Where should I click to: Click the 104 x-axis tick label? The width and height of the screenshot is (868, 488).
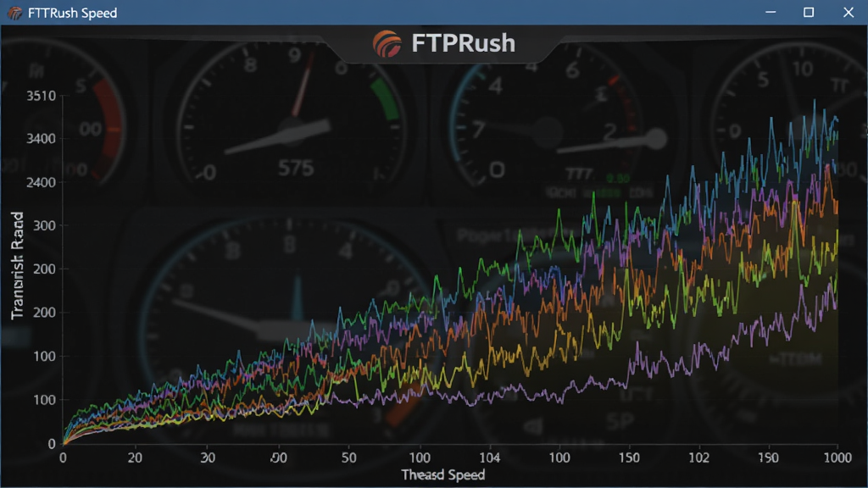490,457
